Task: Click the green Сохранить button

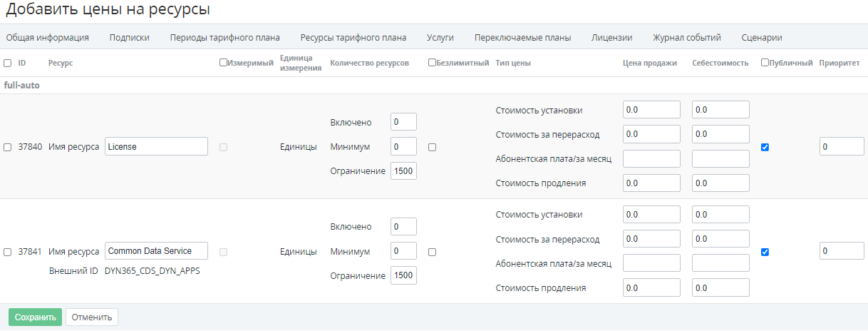Action: 35,317
